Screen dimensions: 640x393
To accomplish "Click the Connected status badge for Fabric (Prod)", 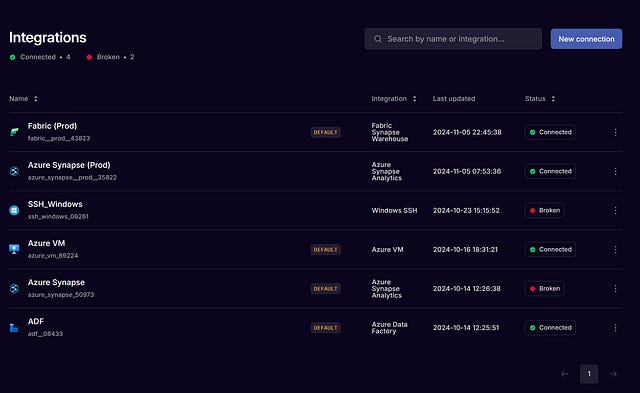I will pyautogui.click(x=550, y=132).
